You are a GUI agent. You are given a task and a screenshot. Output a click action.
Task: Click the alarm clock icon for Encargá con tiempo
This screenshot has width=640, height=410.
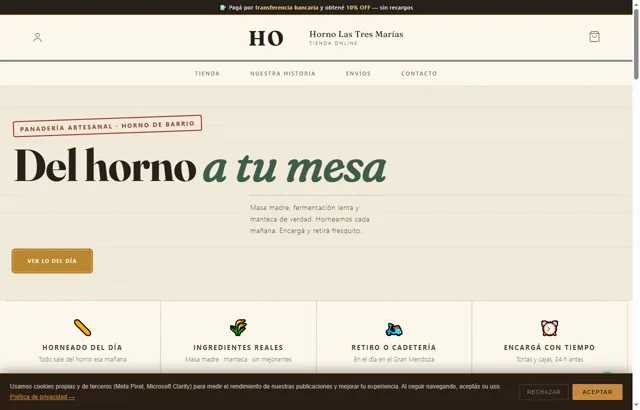(549, 328)
